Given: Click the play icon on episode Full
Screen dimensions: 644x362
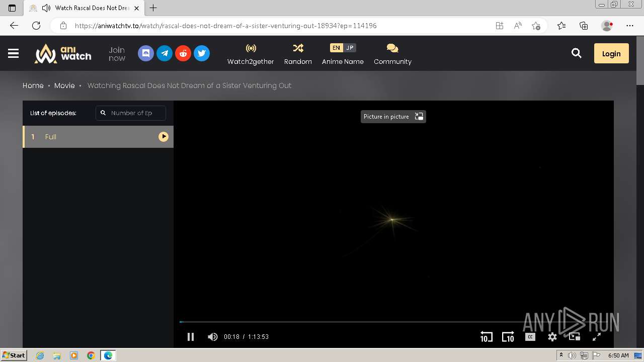Looking at the screenshot, I should tap(164, 137).
